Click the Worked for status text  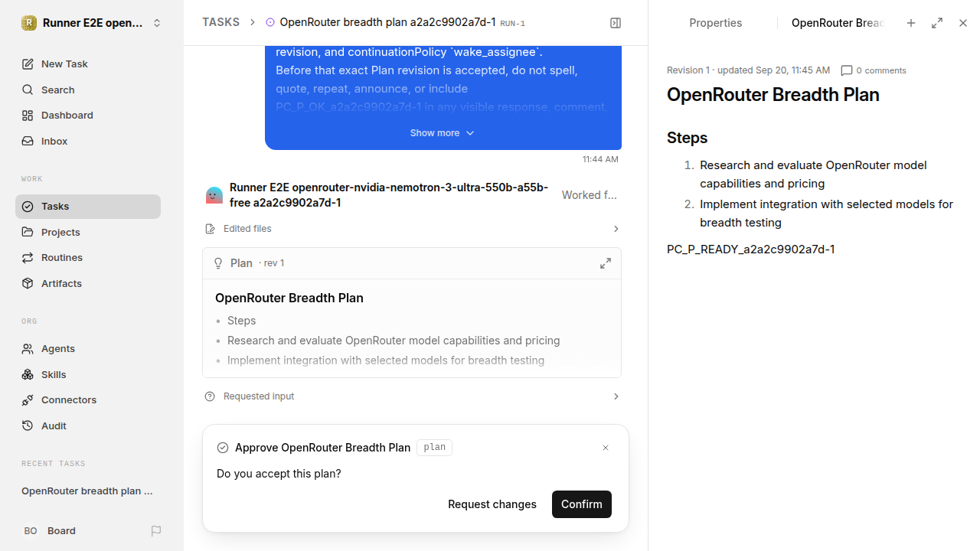pyautogui.click(x=590, y=195)
